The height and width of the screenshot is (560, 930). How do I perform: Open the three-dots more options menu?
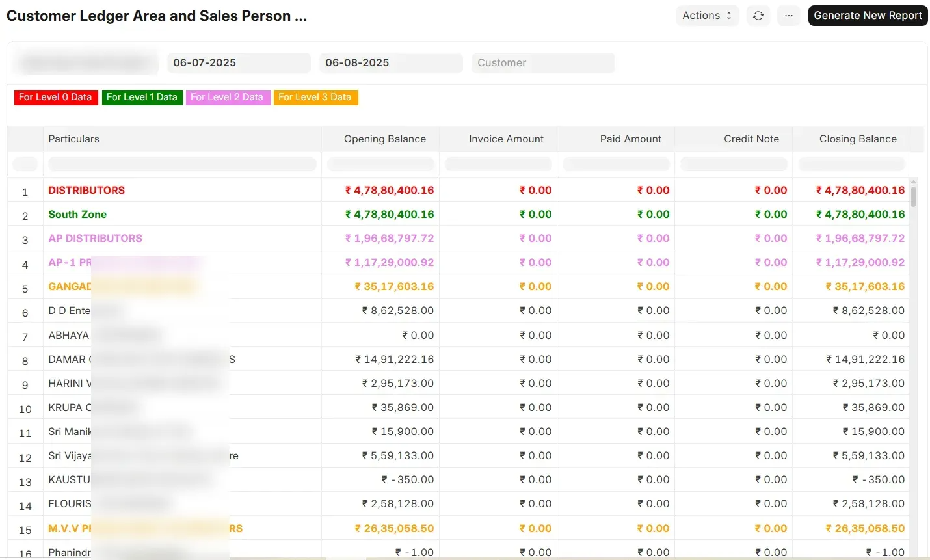(789, 16)
